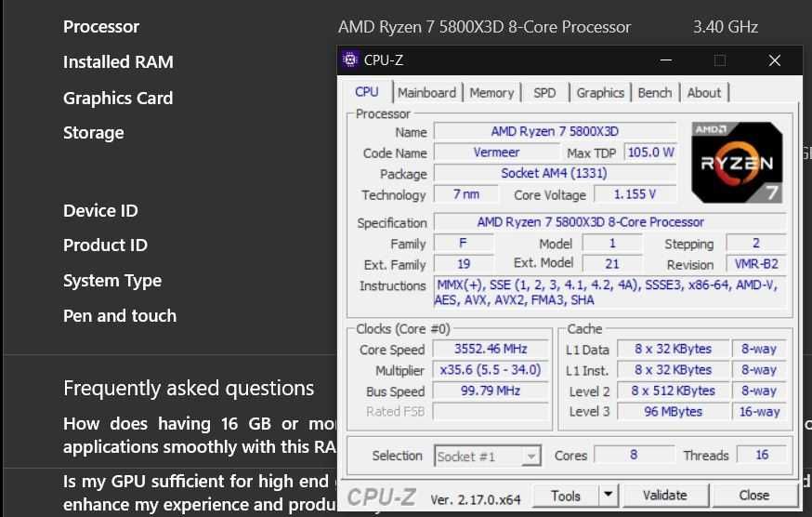Click the empty Rated FSB field
812x517 pixels.
pyautogui.click(x=491, y=412)
